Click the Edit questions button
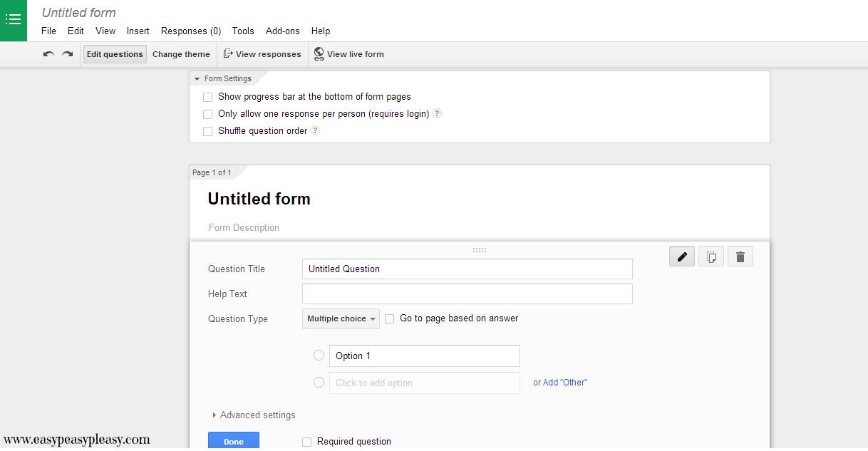This screenshot has height=451, width=868. click(x=115, y=54)
